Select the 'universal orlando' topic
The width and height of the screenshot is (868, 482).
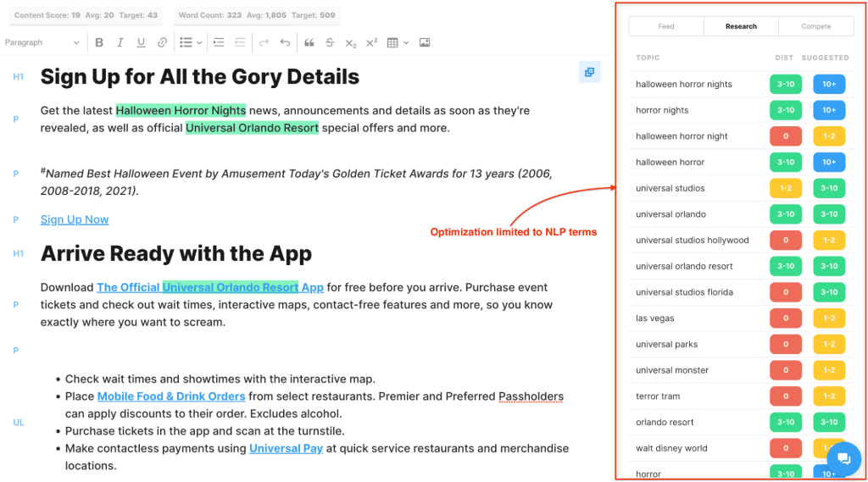(x=670, y=214)
